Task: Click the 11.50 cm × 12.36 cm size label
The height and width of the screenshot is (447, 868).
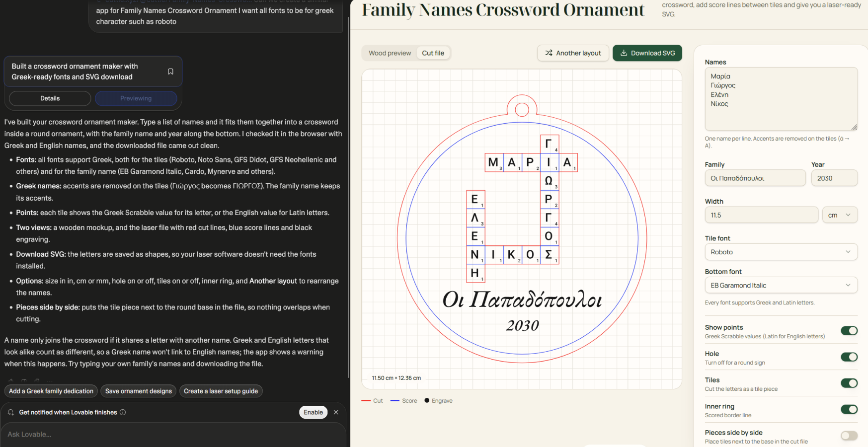Action: [x=396, y=378]
